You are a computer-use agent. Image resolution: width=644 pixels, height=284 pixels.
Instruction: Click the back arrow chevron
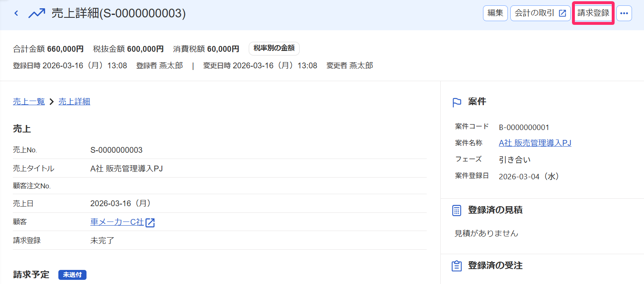pos(16,13)
